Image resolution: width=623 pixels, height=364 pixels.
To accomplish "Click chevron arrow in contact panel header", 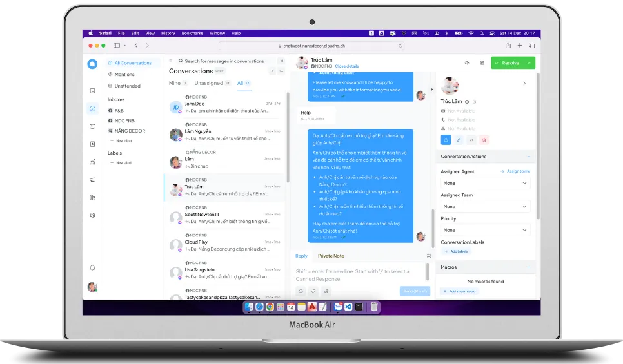I will [x=524, y=83].
